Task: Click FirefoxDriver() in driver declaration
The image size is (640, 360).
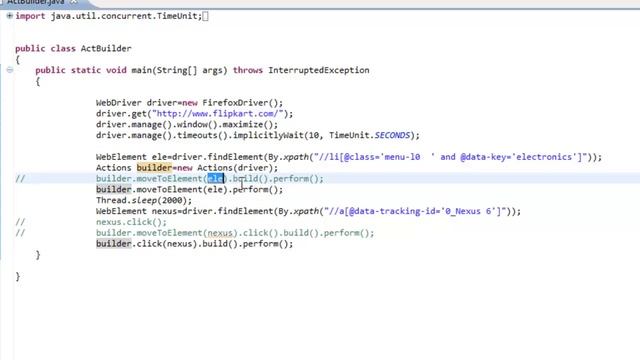Action: 242,103
